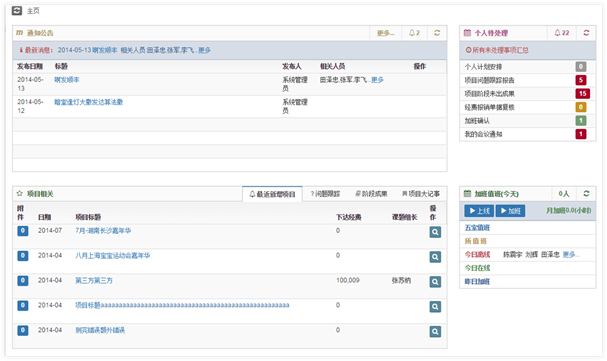Open 所有未处理事项汇总 summary link
The image size is (607, 361).
tap(497, 50)
